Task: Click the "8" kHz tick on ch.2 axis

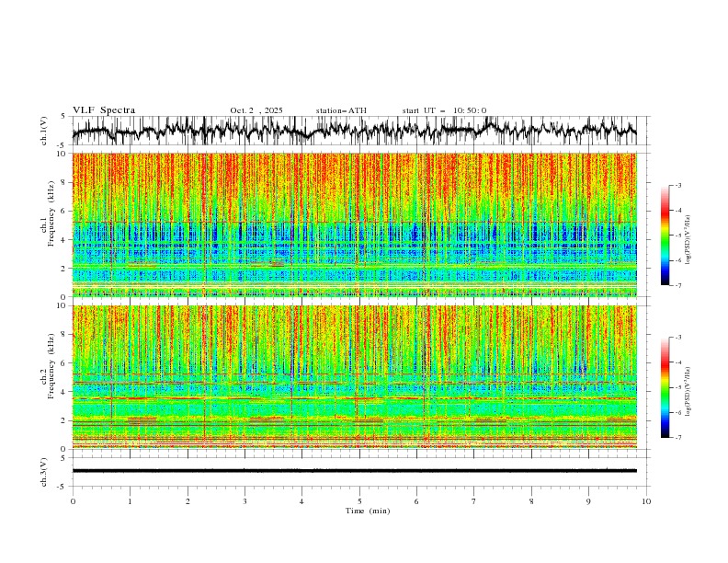Action: coord(64,334)
